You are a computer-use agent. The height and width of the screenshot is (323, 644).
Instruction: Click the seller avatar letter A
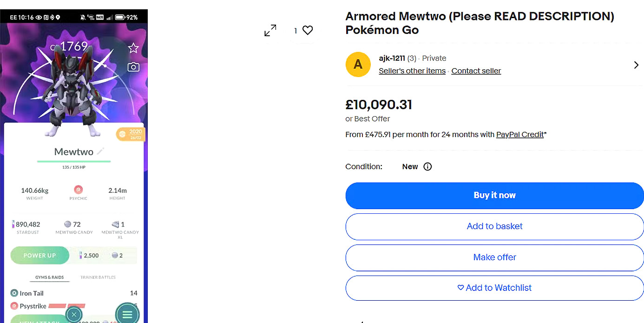[358, 64]
